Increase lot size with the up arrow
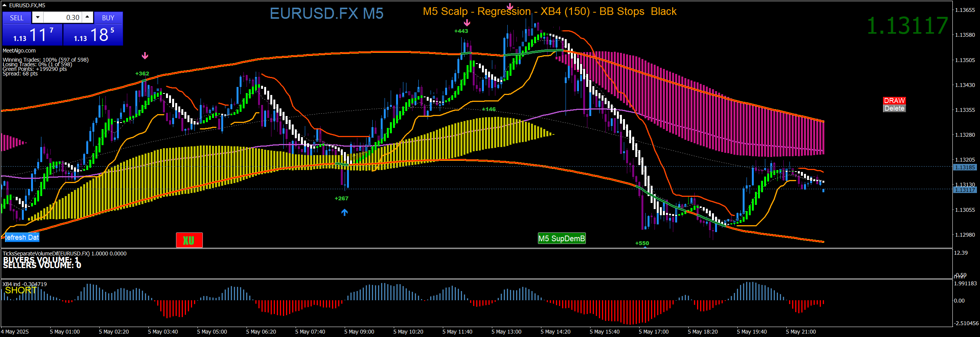The image size is (980, 337). click(x=87, y=17)
